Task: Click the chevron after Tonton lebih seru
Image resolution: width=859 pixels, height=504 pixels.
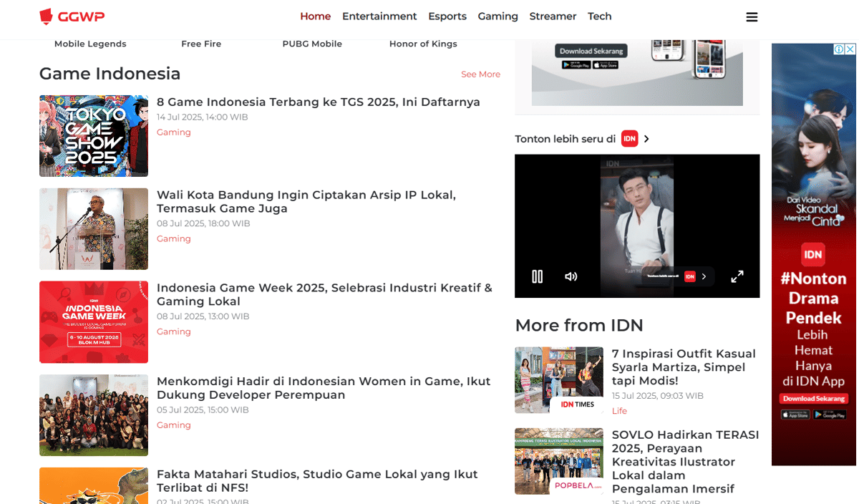Action: pos(646,139)
